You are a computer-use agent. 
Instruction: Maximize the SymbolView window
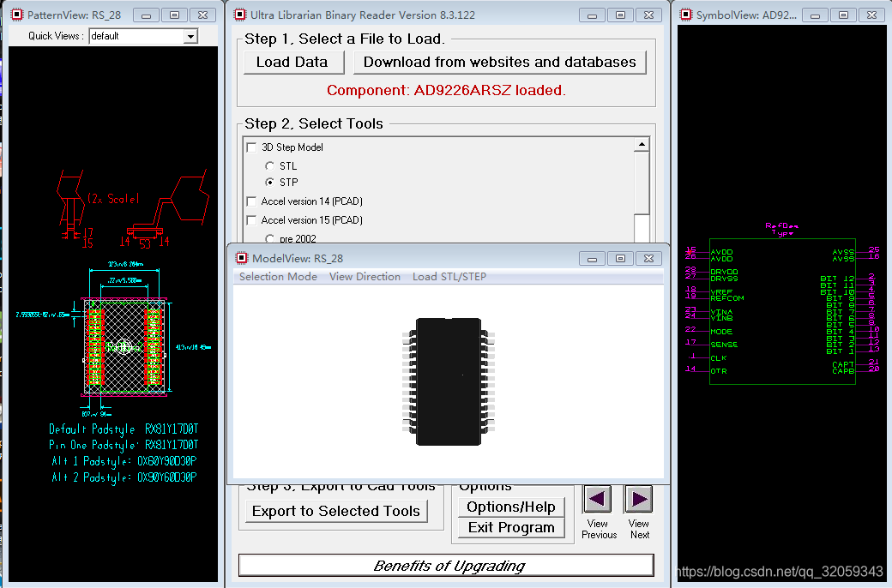pos(843,15)
